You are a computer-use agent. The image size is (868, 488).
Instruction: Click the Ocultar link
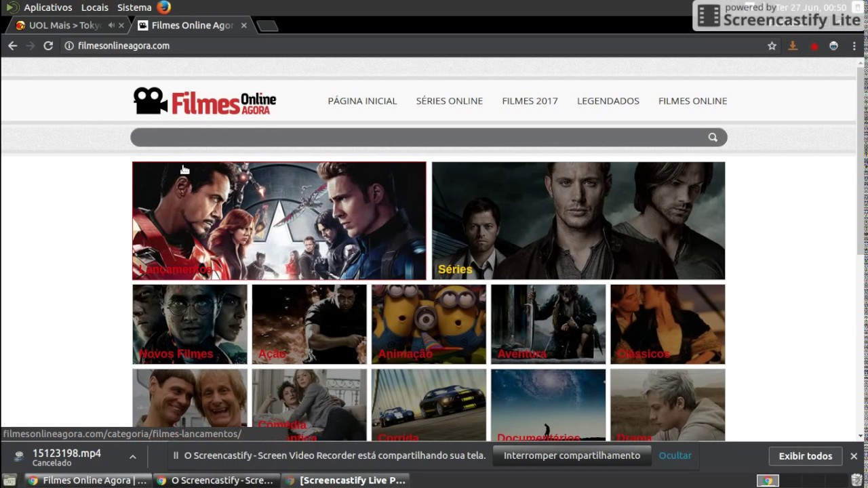tap(675, 455)
